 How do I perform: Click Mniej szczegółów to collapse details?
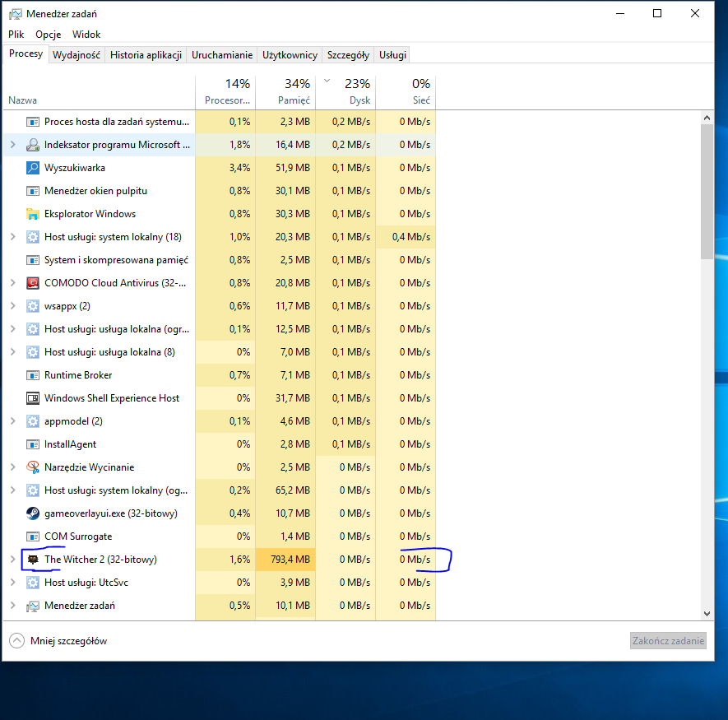coord(58,641)
